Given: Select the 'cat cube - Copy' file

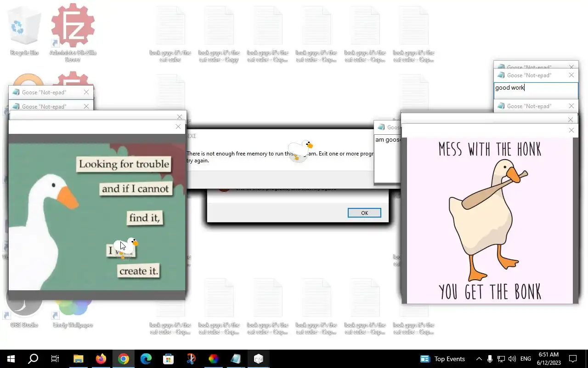Looking at the screenshot, I should pos(219,34).
